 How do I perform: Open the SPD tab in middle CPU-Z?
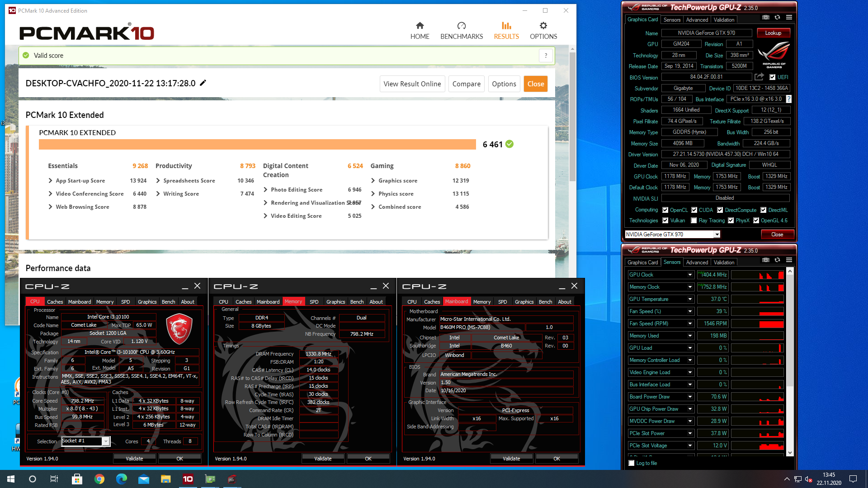(x=314, y=302)
